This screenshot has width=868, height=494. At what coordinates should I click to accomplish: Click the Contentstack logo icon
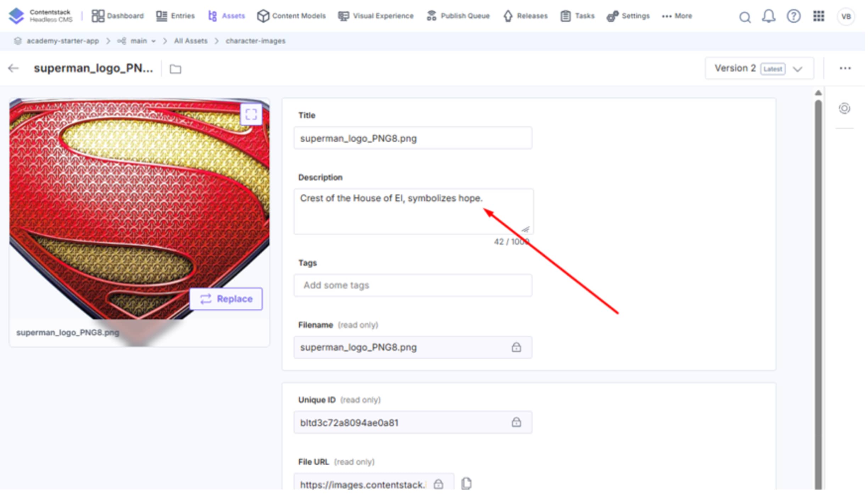pyautogui.click(x=16, y=16)
